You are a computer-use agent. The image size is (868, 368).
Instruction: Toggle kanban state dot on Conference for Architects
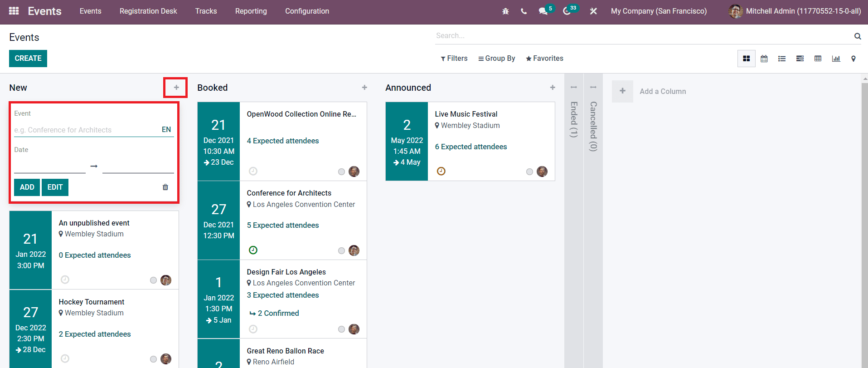coord(341,250)
